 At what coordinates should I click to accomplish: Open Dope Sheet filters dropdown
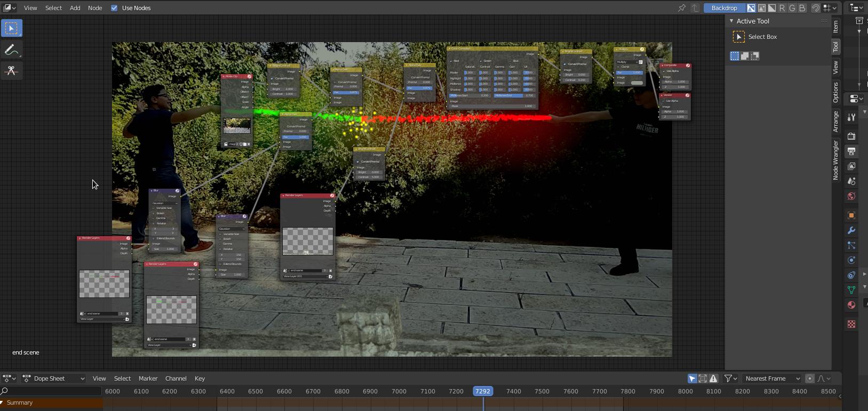pos(730,378)
